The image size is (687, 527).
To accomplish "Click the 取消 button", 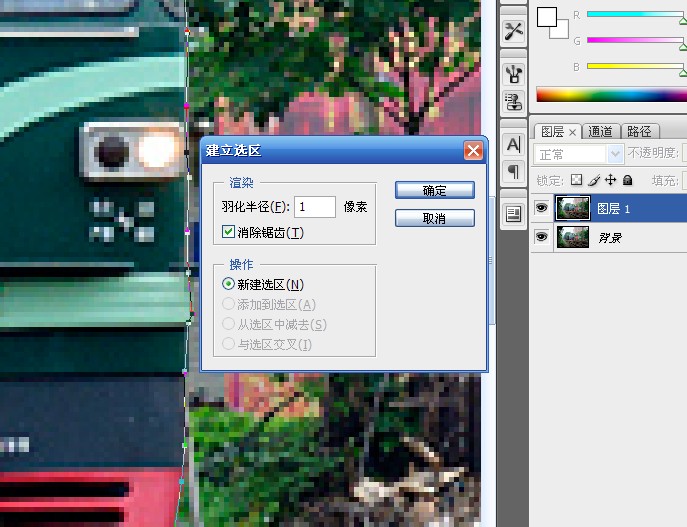I will (434, 218).
